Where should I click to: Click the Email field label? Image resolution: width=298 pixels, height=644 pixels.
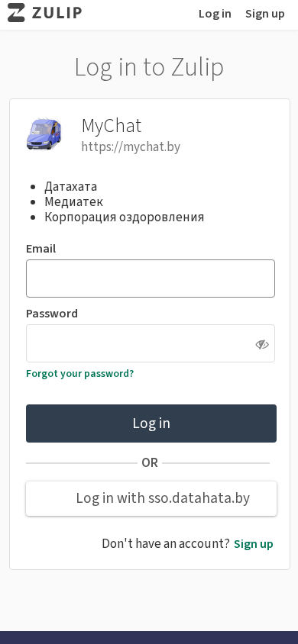pyautogui.click(x=40, y=249)
